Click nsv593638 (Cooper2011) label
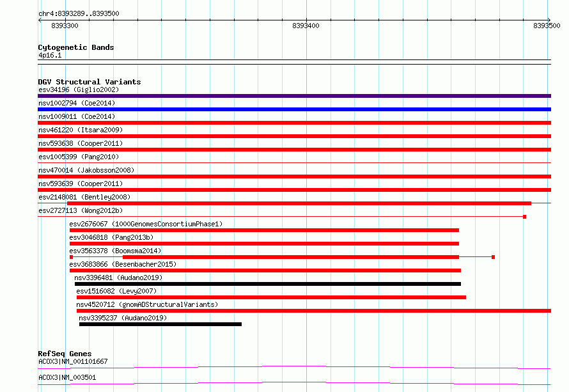 (x=81, y=143)
